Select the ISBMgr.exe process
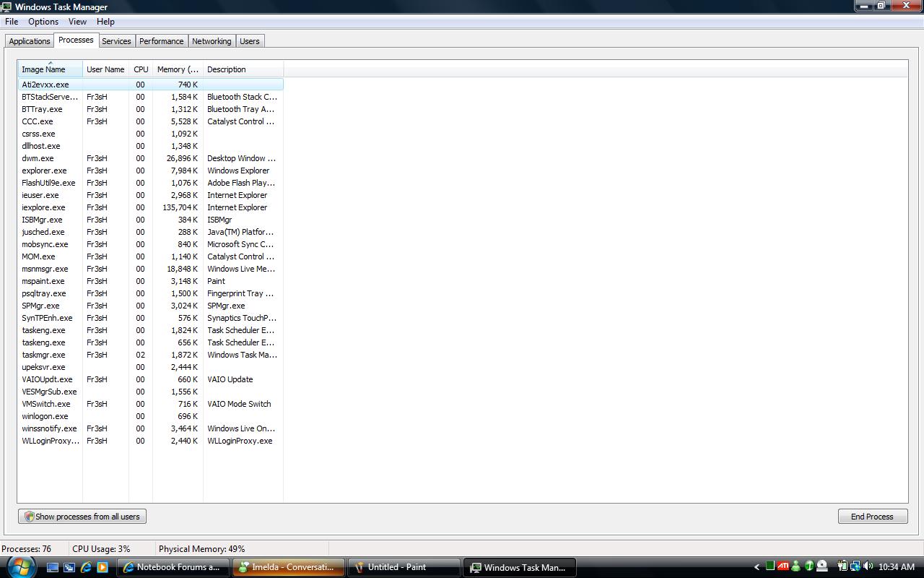 point(150,220)
